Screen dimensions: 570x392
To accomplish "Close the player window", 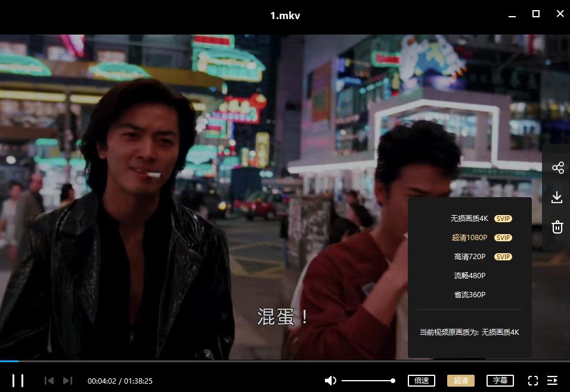I will (x=560, y=14).
